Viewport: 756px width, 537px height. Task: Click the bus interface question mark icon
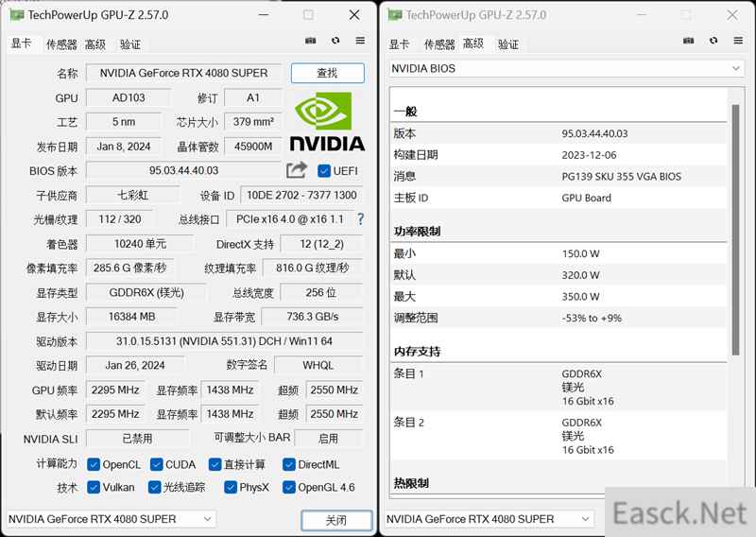[360, 219]
